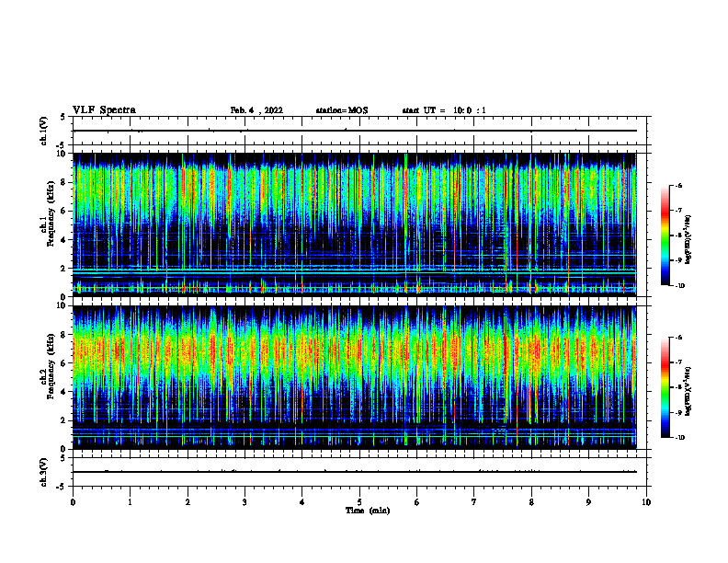Click the "-10" label at ch.2 colorbar bottom
This screenshot has width=728, height=563.
point(679,438)
